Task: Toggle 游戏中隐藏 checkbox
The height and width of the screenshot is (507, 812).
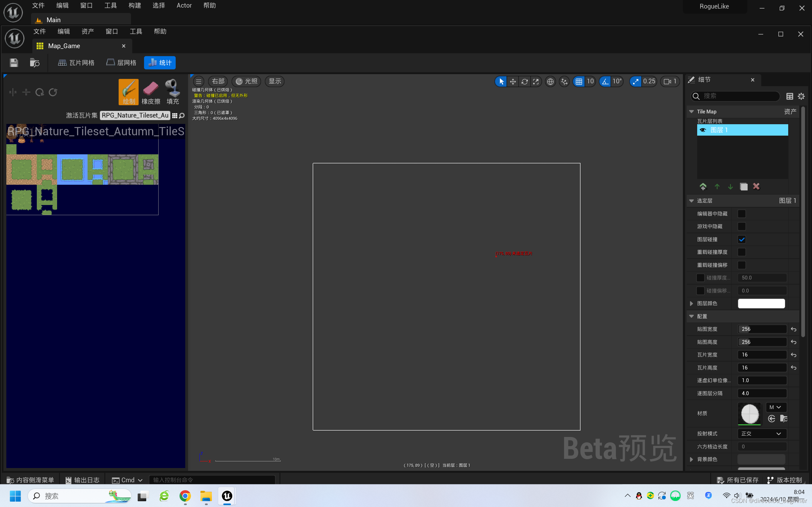Action: point(741,226)
